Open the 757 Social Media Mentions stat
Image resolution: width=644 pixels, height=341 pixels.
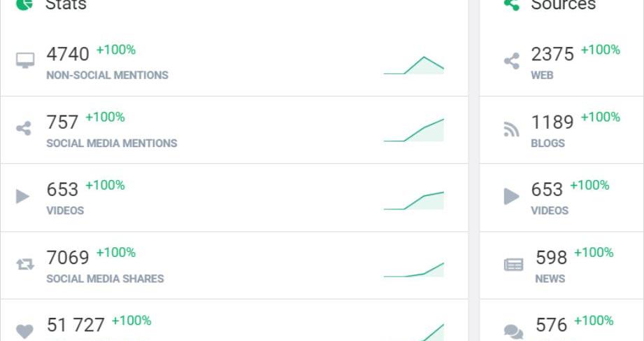click(62, 123)
